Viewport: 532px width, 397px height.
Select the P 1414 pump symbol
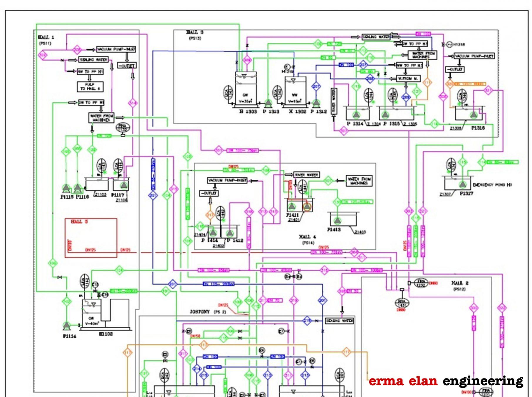(213, 233)
